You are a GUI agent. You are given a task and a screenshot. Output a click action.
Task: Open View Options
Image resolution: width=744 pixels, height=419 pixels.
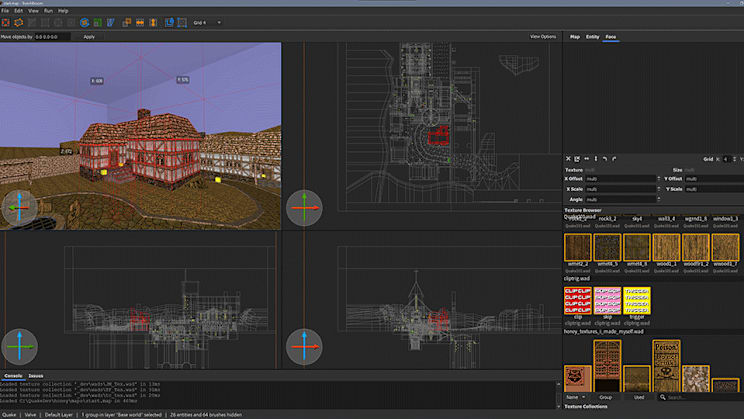pyautogui.click(x=543, y=37)
